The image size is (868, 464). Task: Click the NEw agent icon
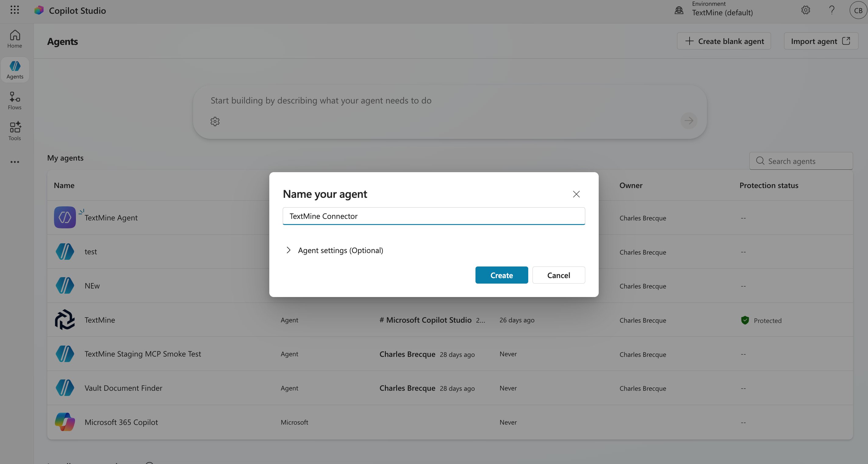(x=65, y=286)
